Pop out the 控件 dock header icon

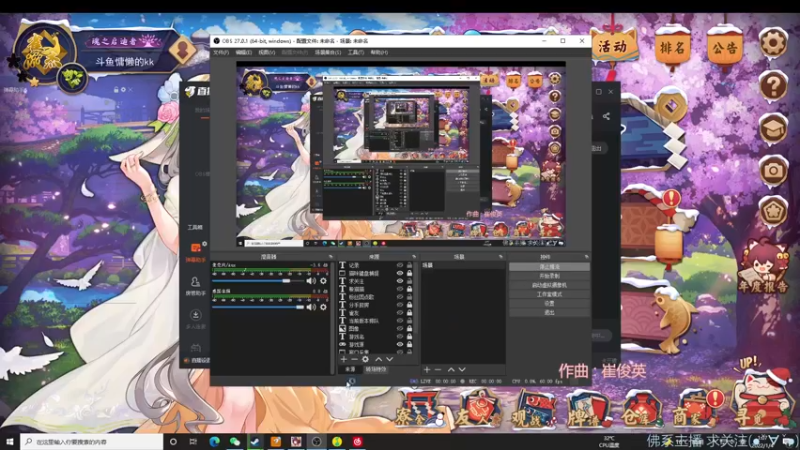586,257
